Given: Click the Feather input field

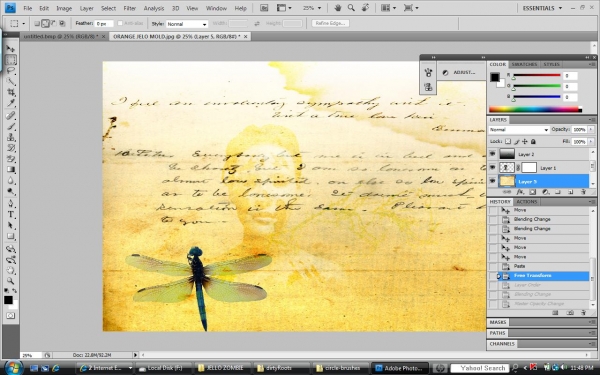Looking at the screenshot, I should pos(104,24).
